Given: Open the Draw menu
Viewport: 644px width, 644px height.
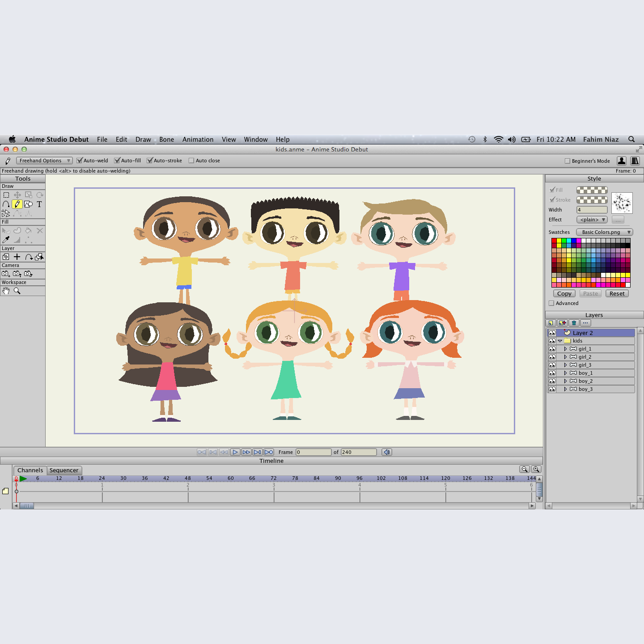Looking at the screenshot, I should click(143, 140).
